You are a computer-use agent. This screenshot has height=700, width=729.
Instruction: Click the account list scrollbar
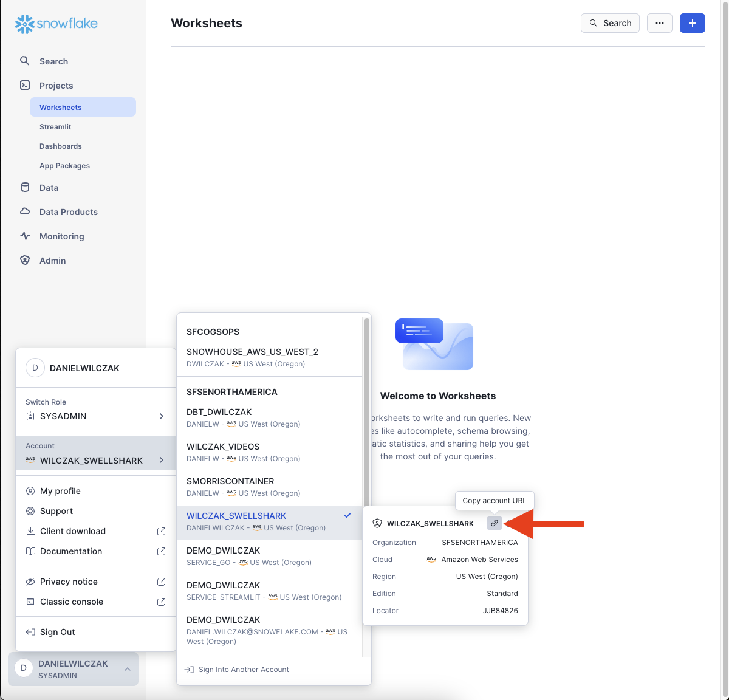point(367,412)
